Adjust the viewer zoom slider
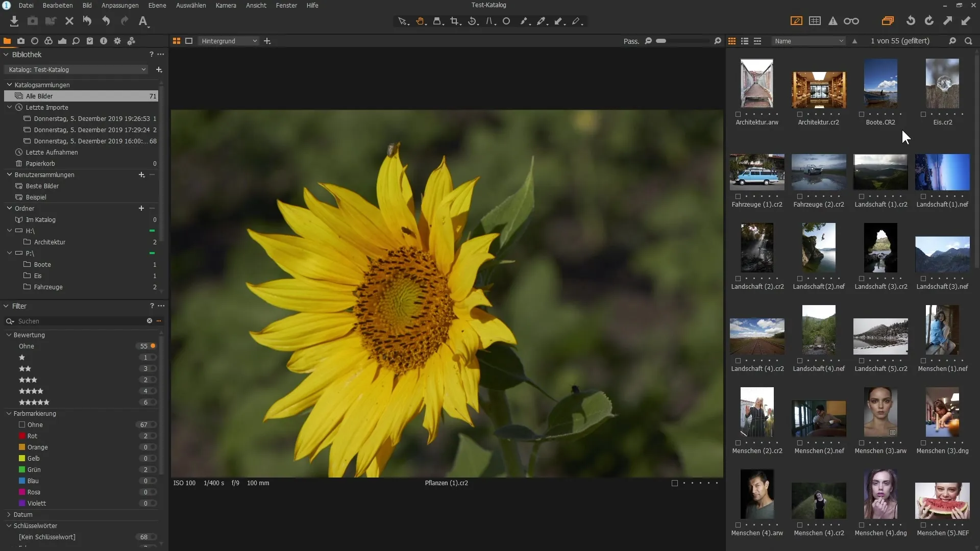980x551 pixels. coord(683,41)
